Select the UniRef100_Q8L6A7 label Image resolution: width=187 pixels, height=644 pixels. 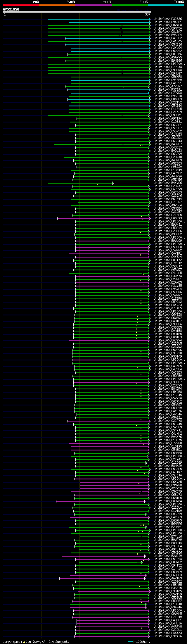point(168,32)
